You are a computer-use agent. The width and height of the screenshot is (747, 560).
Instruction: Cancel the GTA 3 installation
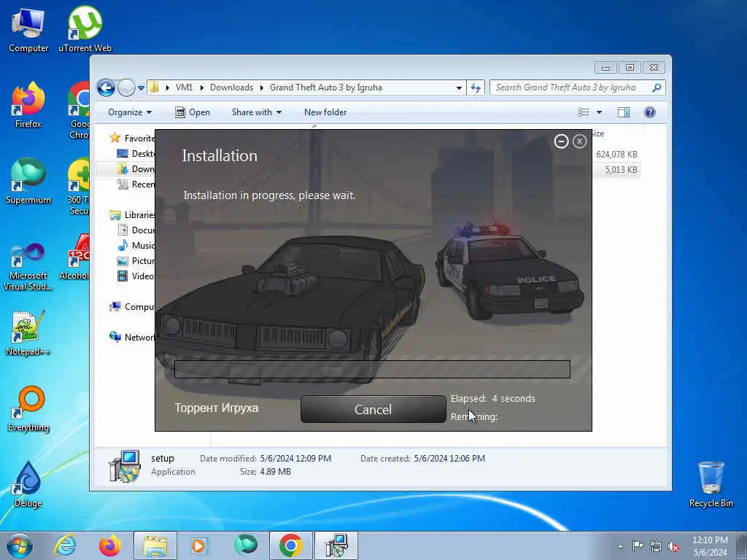(373, 409)
